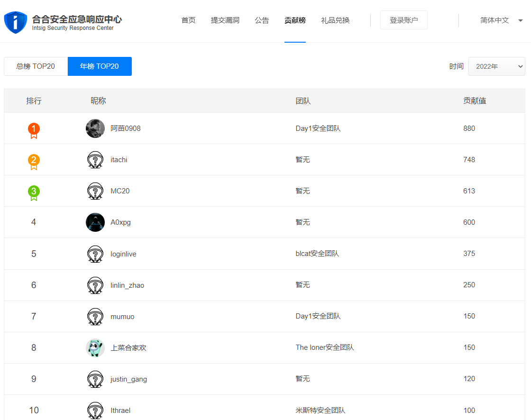Go to the 提交漏洞 page
Screen dimensions: 531x420
tap(225, 20)
